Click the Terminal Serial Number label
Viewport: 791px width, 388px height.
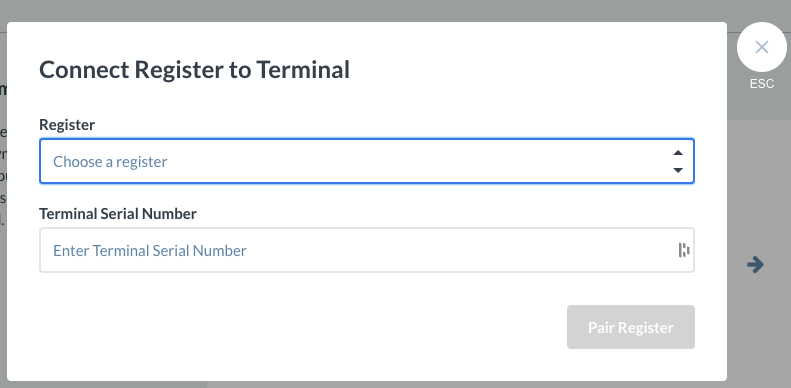pos(118,213)
